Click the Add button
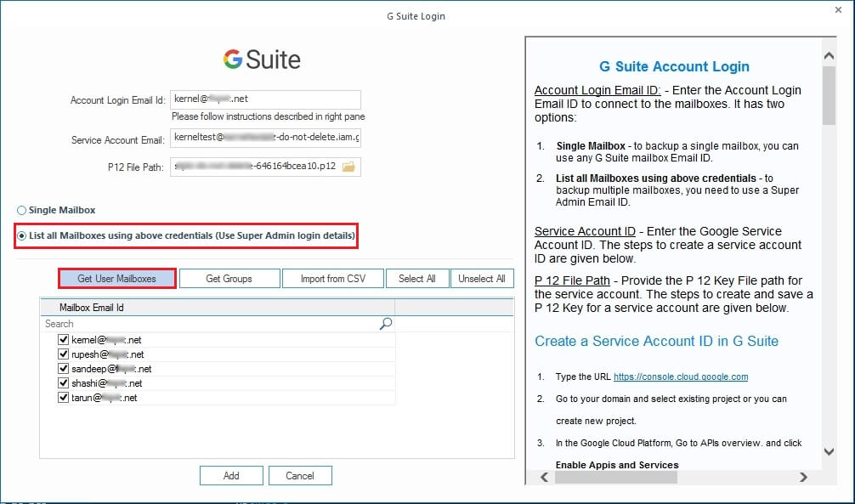Image resolution: width=855 pixels, height=504 pixels. point(231,476)
